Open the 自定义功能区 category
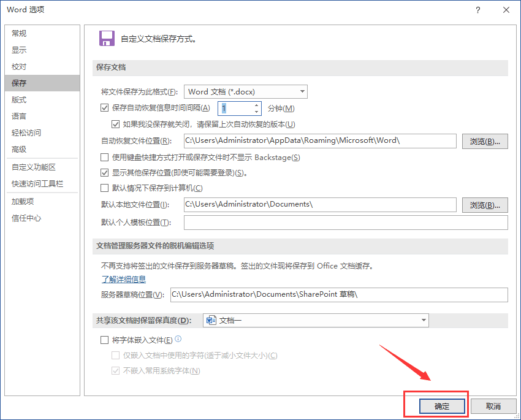 click(42, 167)
